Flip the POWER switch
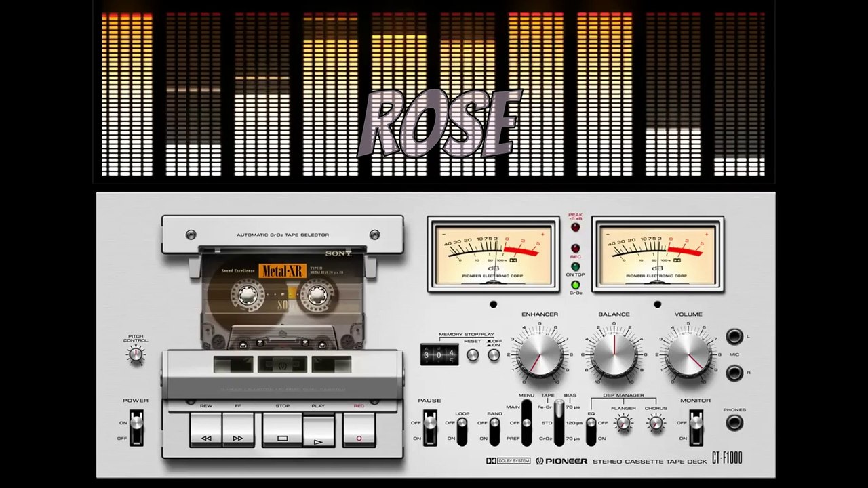The height and width of the screenshot is (488, 868). [x=136, y=427]
